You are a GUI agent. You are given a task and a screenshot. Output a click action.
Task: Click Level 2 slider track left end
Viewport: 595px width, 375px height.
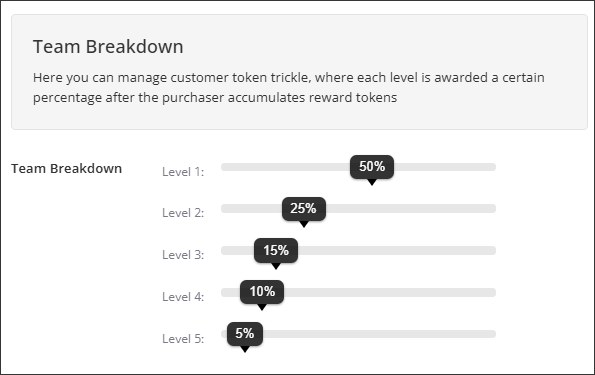[225, 208]
